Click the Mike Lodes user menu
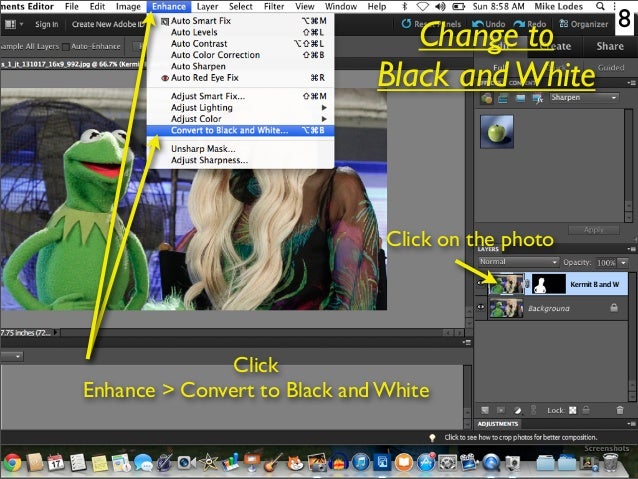Viewport: 638px width, 479px height. (x=558, y=7)
